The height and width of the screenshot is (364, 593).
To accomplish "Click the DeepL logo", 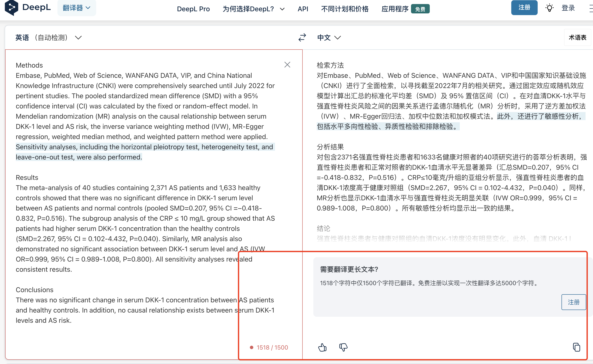I will [x=28, y=8].
